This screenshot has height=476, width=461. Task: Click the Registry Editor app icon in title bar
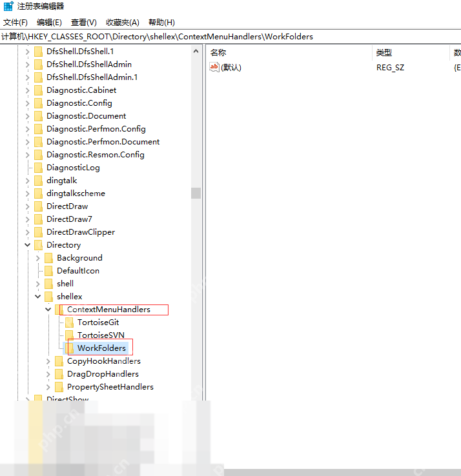coord(8,6)
